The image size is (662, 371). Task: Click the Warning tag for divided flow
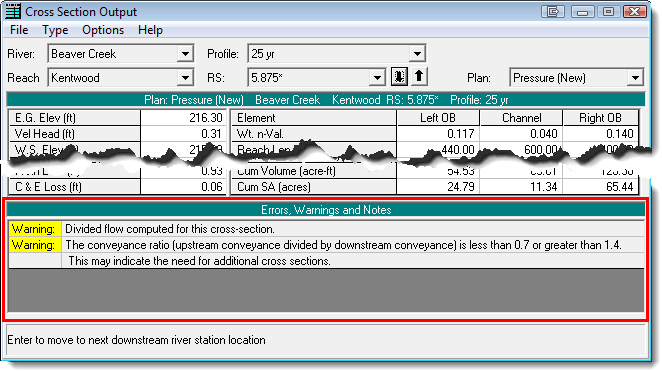[35, 229]
